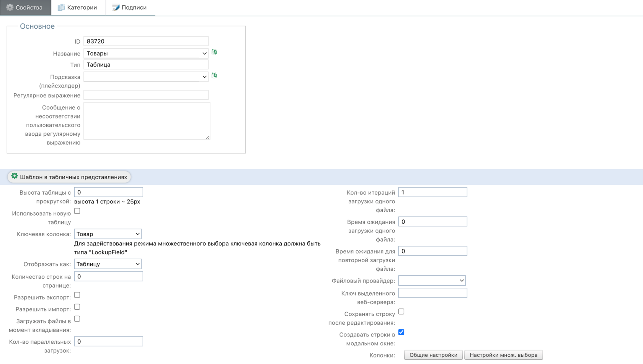
Task: Click the Кол-во итераций загрузки field
Action: (432, 192)
